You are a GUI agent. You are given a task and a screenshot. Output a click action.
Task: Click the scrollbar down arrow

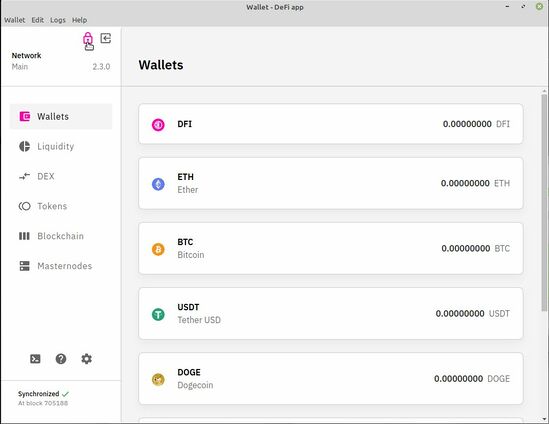544,418
